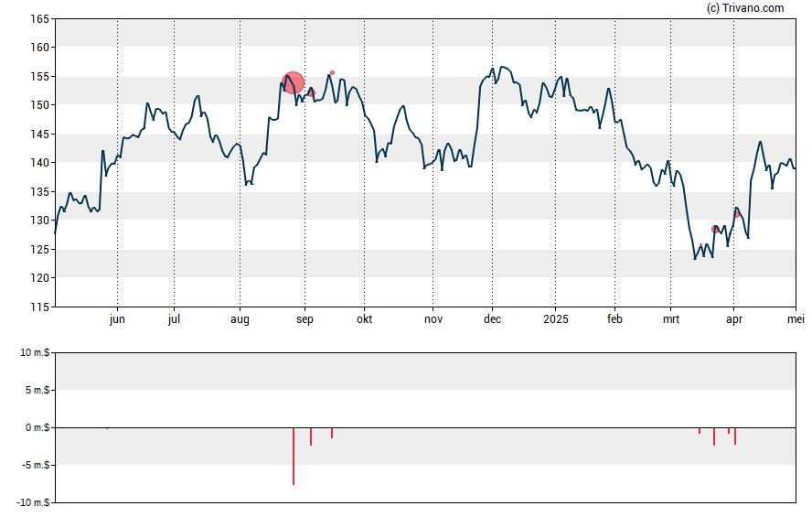The width and height of the screenshot is (812, 517).
Task: Click the 'okt' x-axis label
Action: [364, 319]
